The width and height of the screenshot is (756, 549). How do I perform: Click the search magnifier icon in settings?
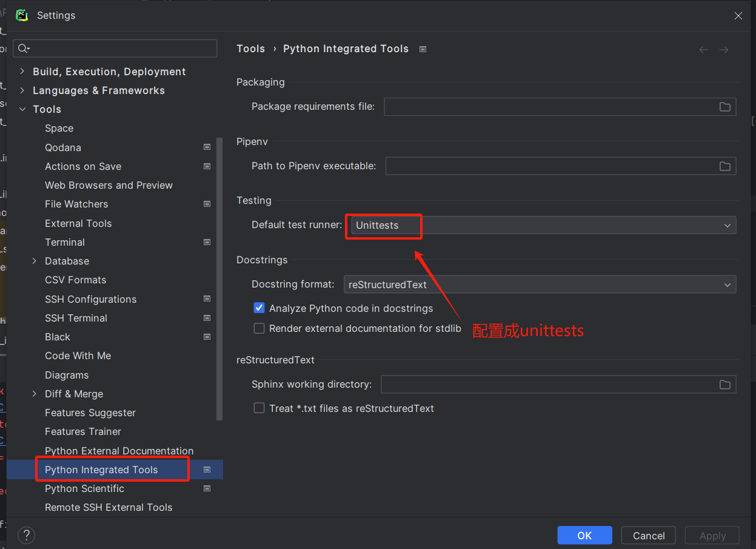[23, 49]
